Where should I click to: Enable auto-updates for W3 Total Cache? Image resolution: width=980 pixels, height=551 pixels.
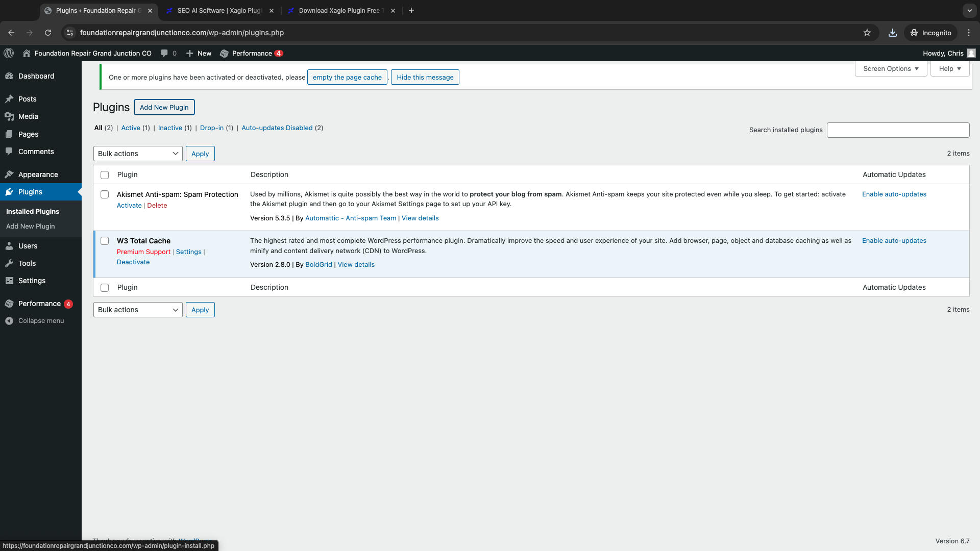click(894, 241)
